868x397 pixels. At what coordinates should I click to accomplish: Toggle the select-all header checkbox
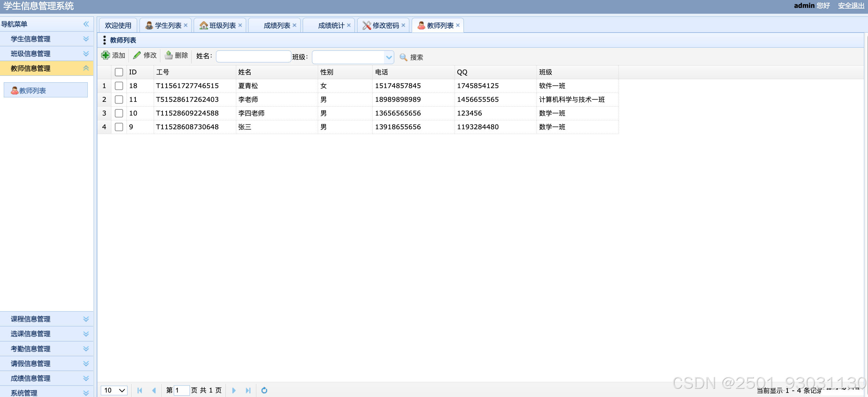[119, 72]
